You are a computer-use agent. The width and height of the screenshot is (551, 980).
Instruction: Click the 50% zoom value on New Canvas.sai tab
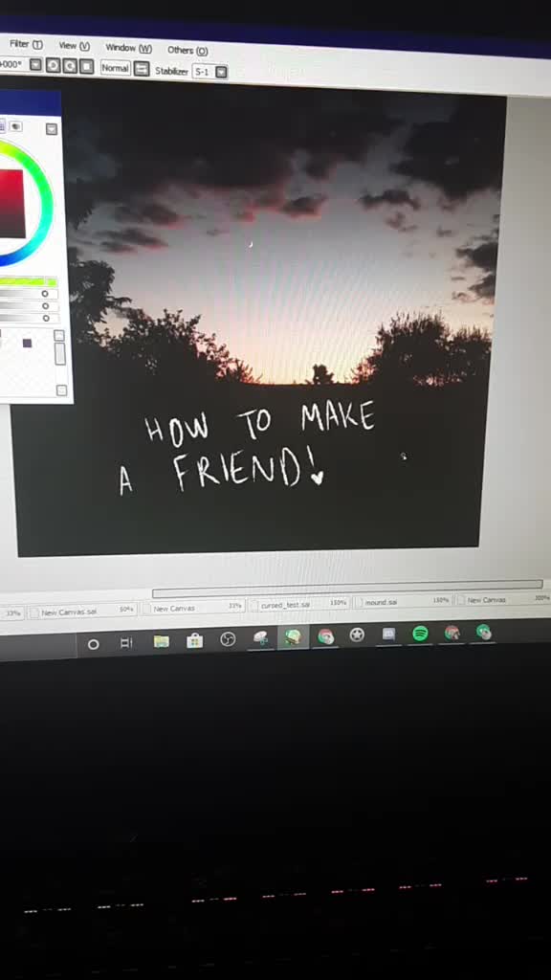[x=127, y=610]
